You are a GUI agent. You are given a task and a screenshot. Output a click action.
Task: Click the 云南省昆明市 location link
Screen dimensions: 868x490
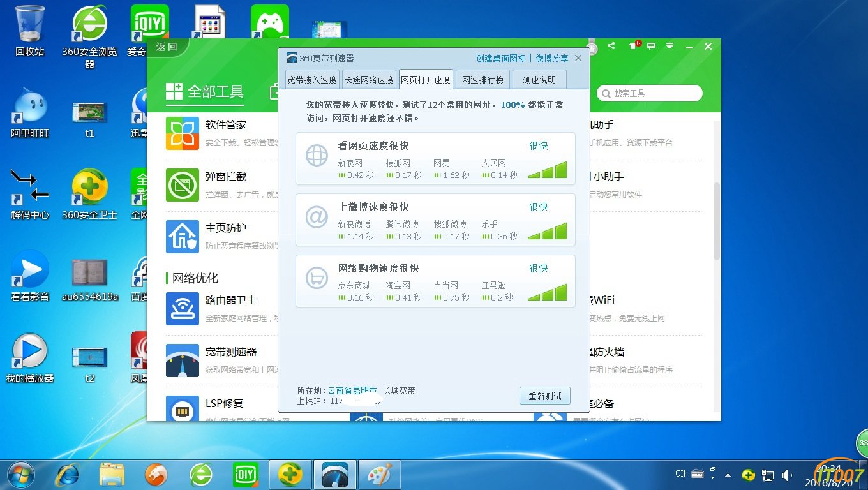(352, 390)
